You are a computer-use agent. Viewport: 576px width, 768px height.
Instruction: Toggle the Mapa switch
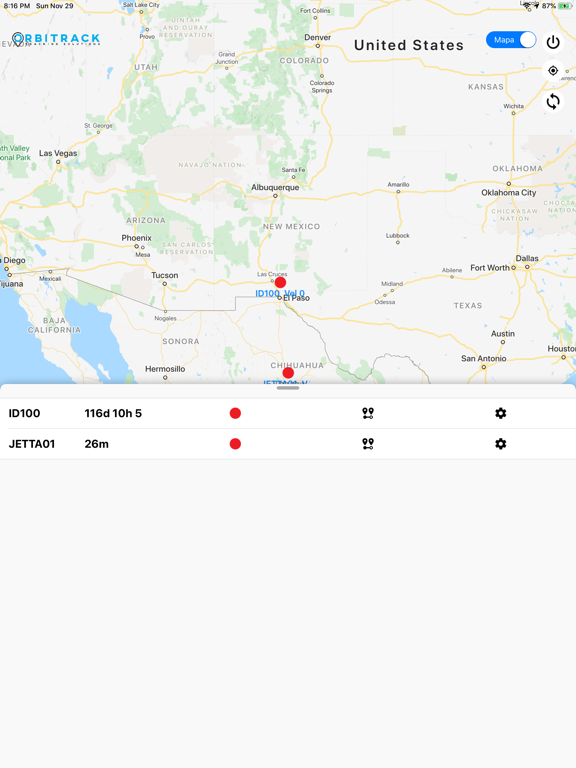(511, 40)
